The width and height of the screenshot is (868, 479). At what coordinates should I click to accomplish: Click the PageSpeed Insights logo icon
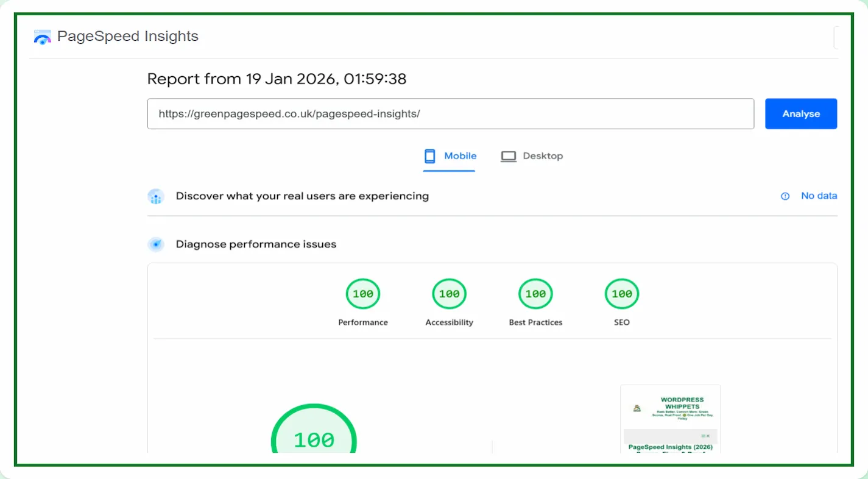tap(42, 37)
